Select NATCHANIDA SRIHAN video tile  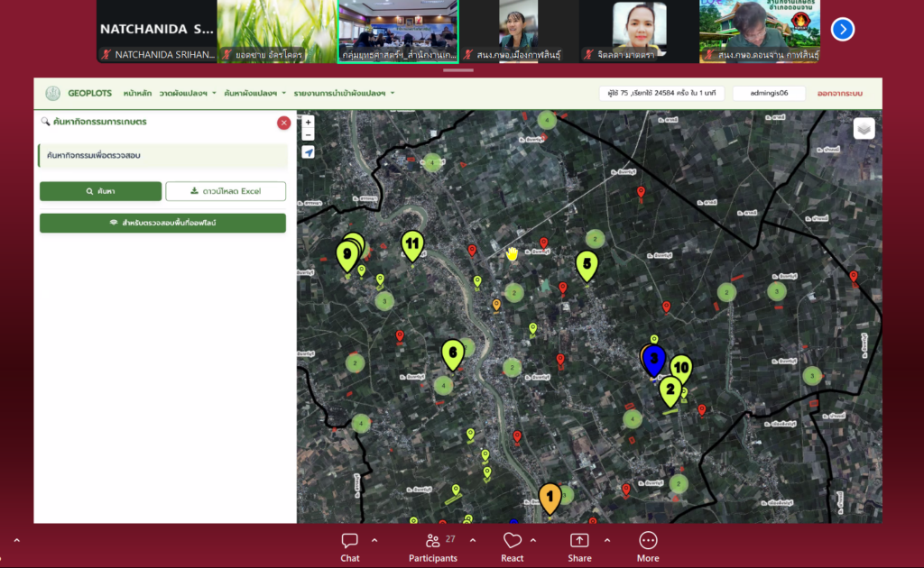tap(157, 32)
